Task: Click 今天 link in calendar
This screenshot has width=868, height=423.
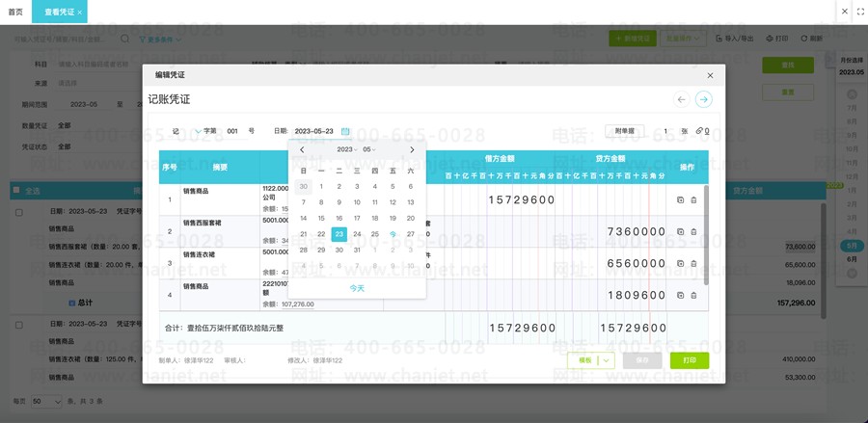Action: pyautogui.click(x=357, y=288)
